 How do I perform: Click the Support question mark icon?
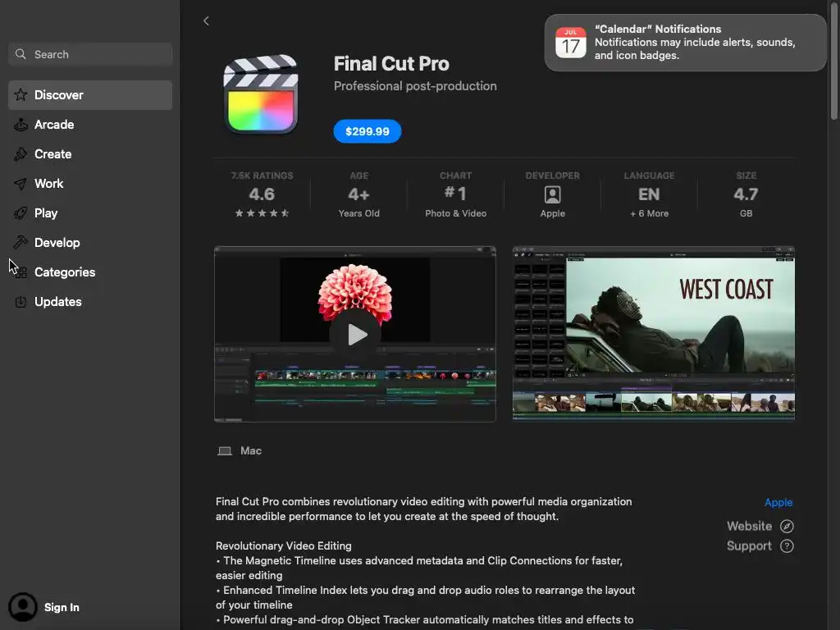(787, 546)
